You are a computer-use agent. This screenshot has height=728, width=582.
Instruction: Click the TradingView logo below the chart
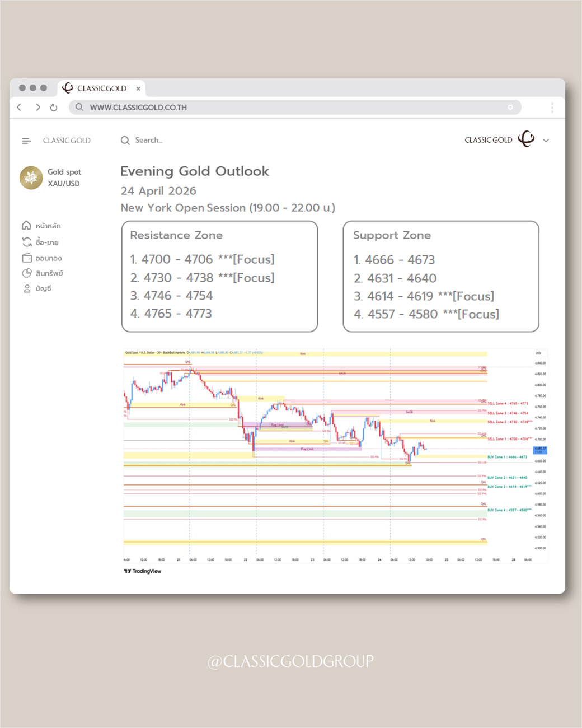tap(143, 571)
